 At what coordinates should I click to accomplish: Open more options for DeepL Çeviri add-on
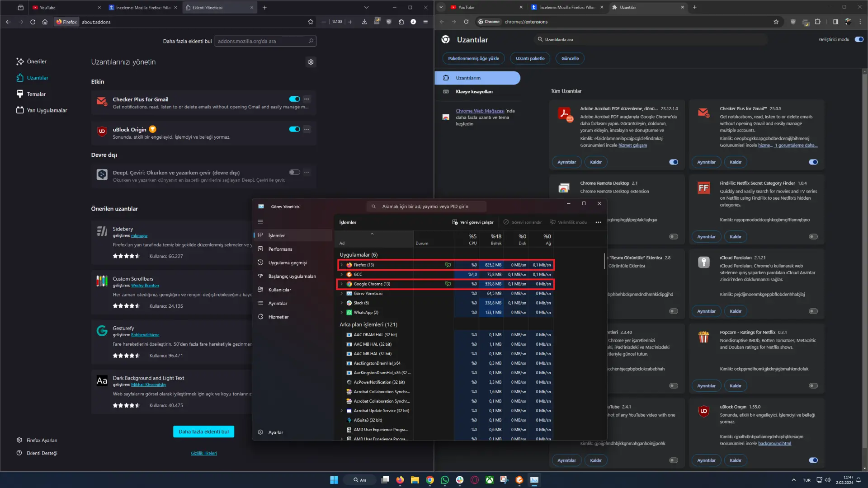[307, 172]
